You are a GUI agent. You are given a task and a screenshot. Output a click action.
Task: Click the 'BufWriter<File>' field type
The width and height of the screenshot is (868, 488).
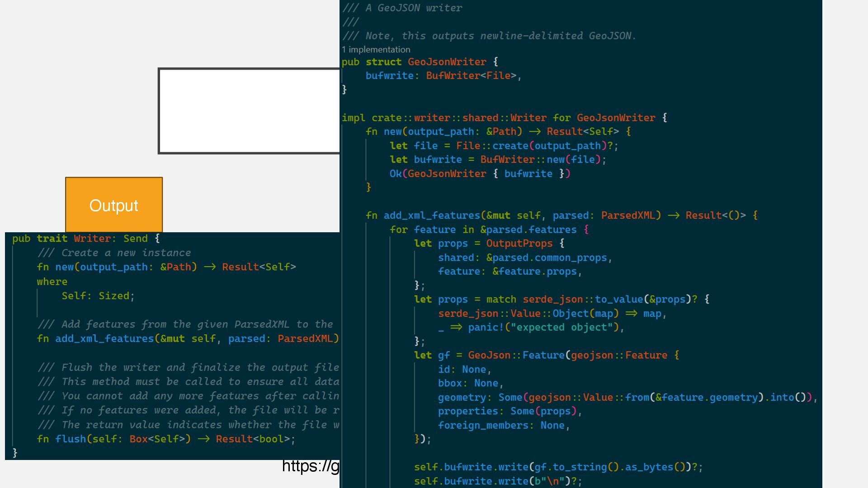[x=471, y=76]
